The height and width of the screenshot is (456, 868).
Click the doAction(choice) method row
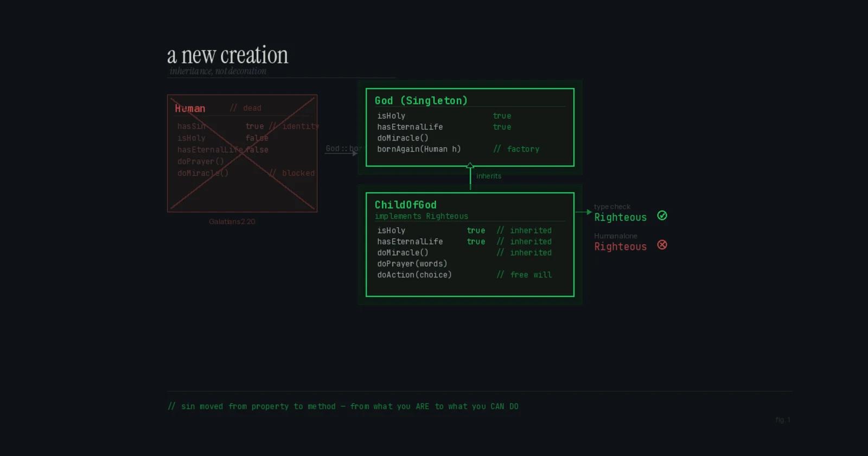(465, 275)
